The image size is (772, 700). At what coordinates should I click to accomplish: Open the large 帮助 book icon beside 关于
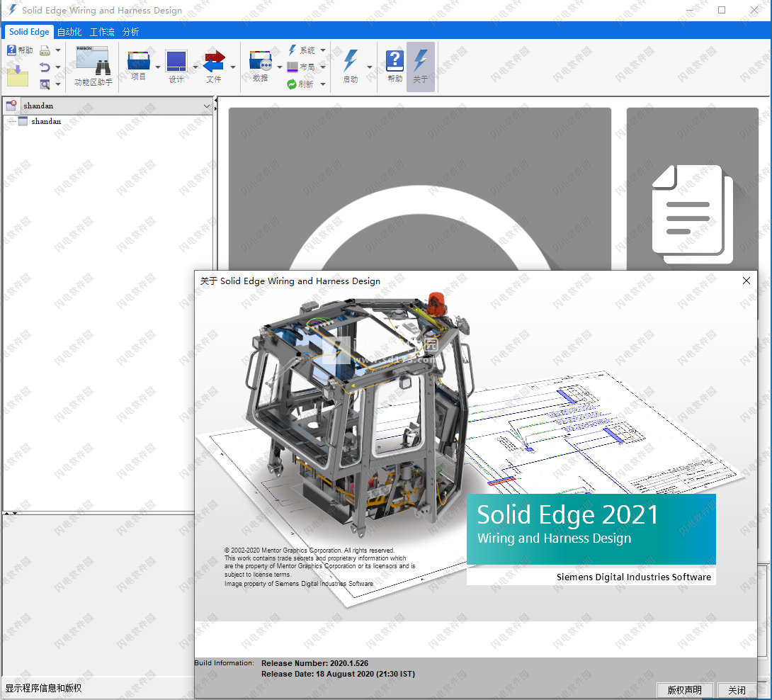395,61
